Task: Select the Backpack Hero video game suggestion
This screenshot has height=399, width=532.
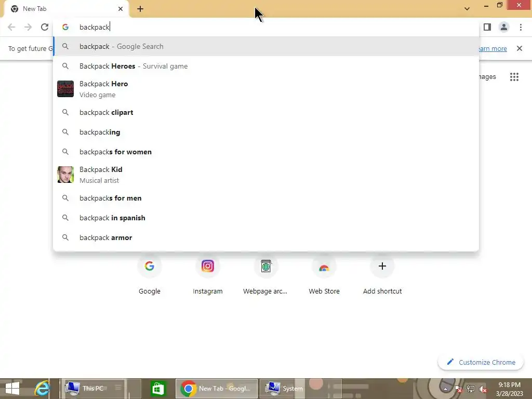Action: coord(266,89)
